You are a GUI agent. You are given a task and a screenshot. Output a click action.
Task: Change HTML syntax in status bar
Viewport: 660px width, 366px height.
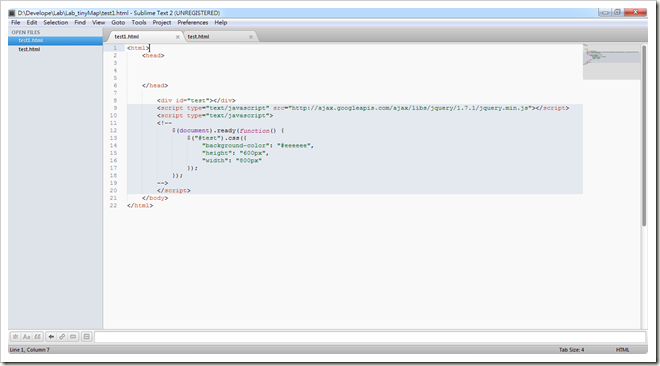(623, 350)
